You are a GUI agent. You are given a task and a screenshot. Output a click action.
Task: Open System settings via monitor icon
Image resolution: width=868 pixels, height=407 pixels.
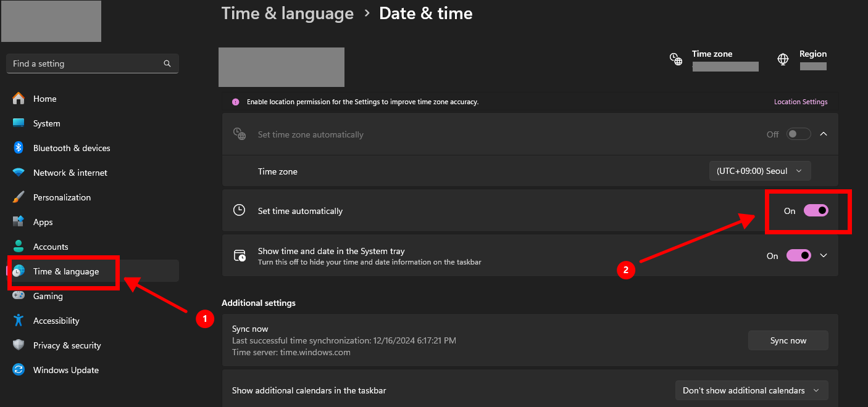pyautogui.click(x=19, y=123)
